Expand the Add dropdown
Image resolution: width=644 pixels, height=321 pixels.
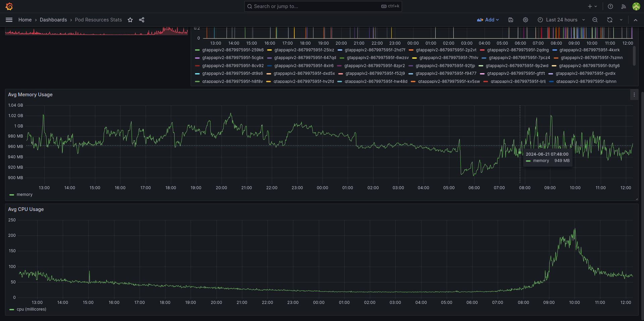tap(488, 20)
